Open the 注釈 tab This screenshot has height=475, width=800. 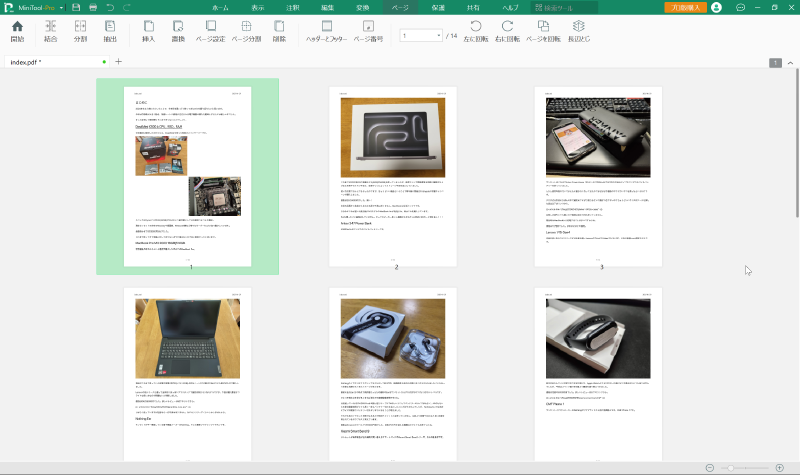[292, 7]
